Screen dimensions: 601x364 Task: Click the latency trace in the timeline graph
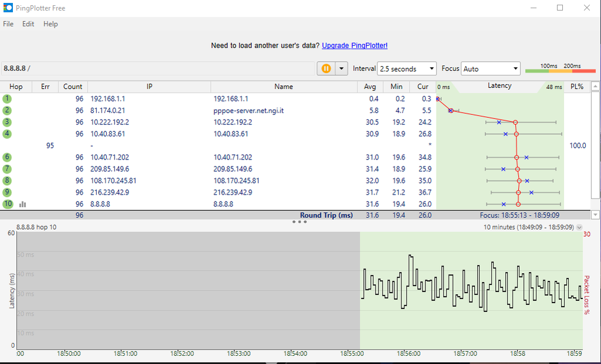point(472,284)
